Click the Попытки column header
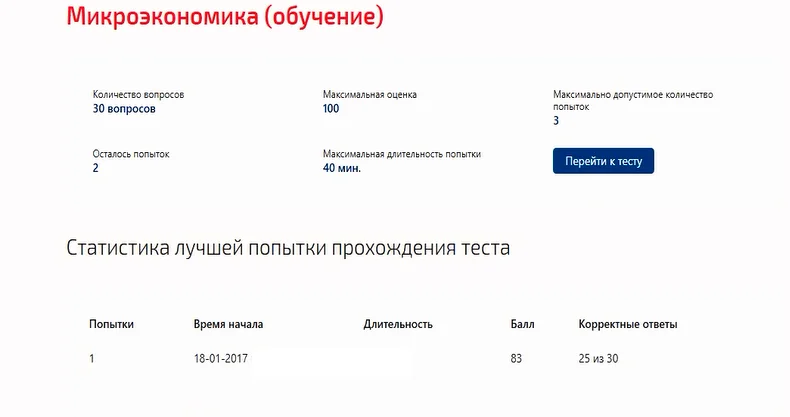790x417 pixels. tap(111, 324)
